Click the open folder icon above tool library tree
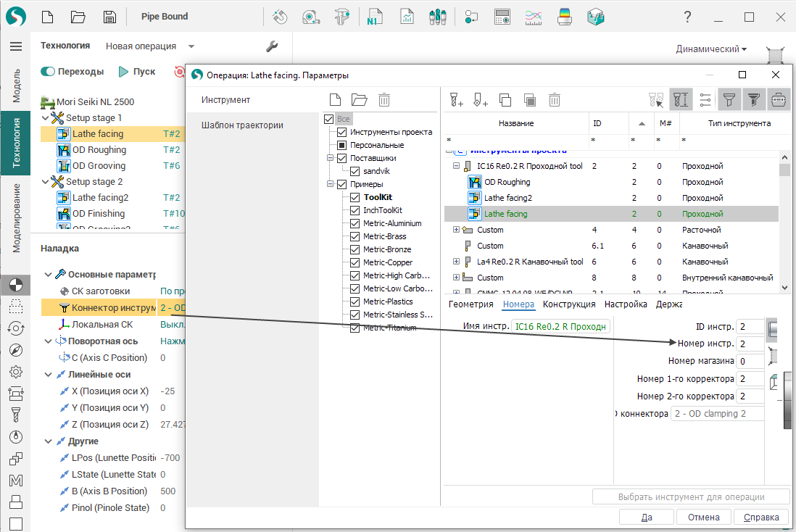796x532 pixels. click(360, 100)
